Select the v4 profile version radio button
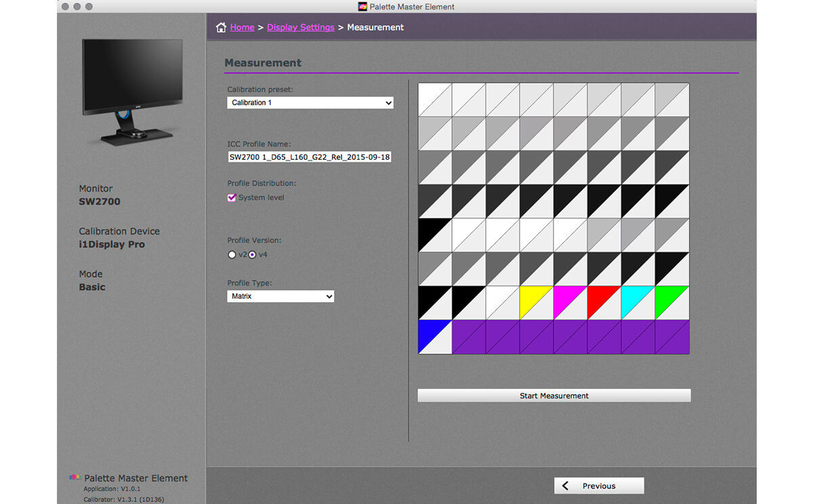 tap(252, 255)
